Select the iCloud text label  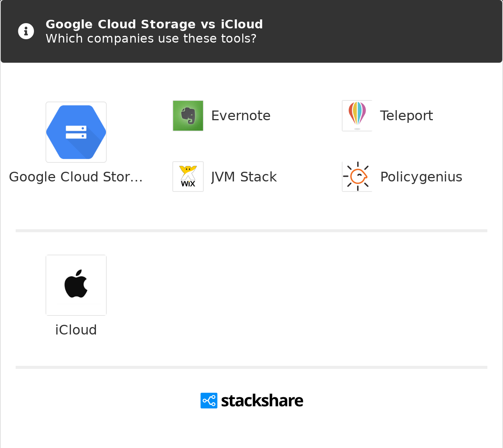(x=76, y=330)
